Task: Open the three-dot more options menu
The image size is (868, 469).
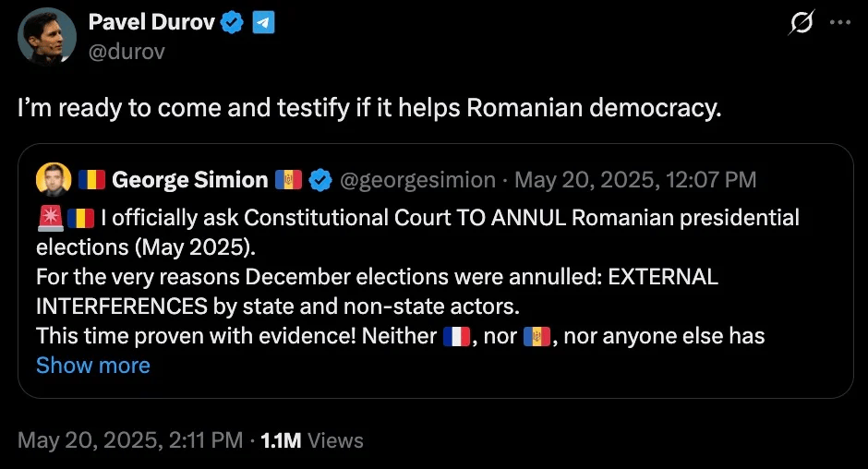Action: pyautogui.click(x=839, y=24)
